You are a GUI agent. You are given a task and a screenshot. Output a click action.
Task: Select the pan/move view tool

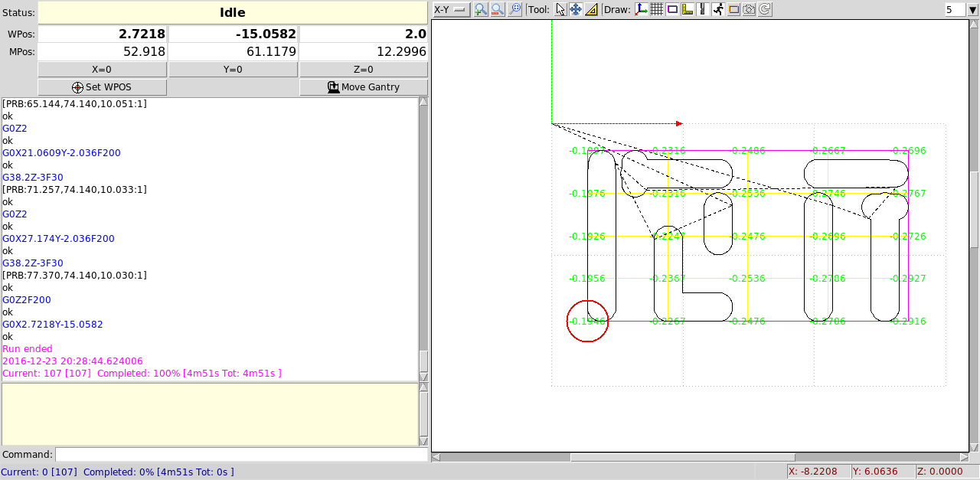click(x=576, y=9)
